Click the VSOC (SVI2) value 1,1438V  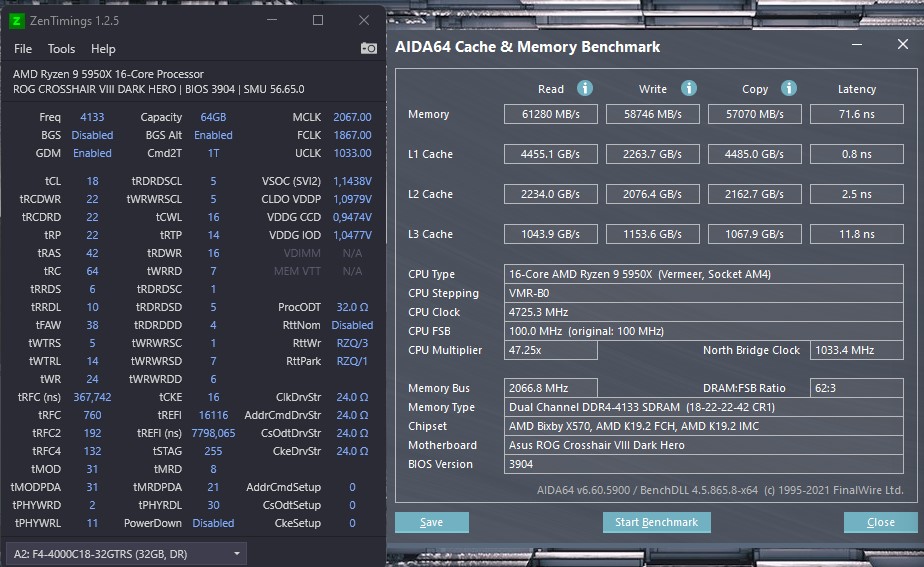(352, 181)
